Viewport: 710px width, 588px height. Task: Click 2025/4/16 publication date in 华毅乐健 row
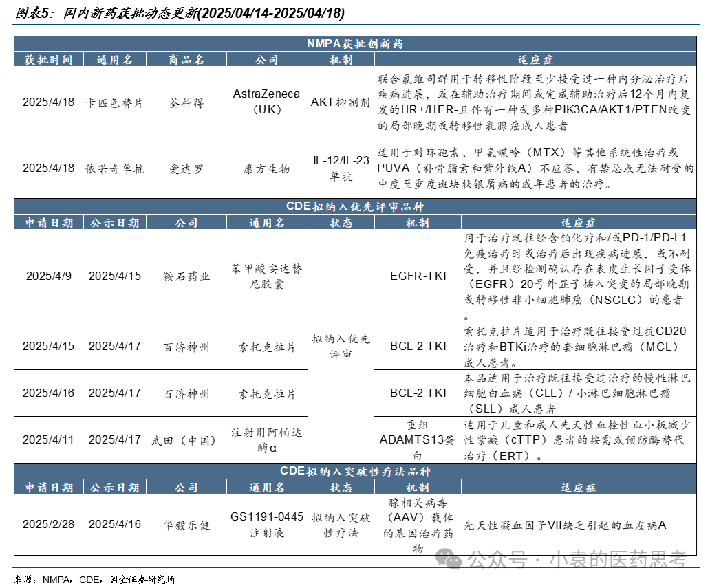click(x=115, y=524)
